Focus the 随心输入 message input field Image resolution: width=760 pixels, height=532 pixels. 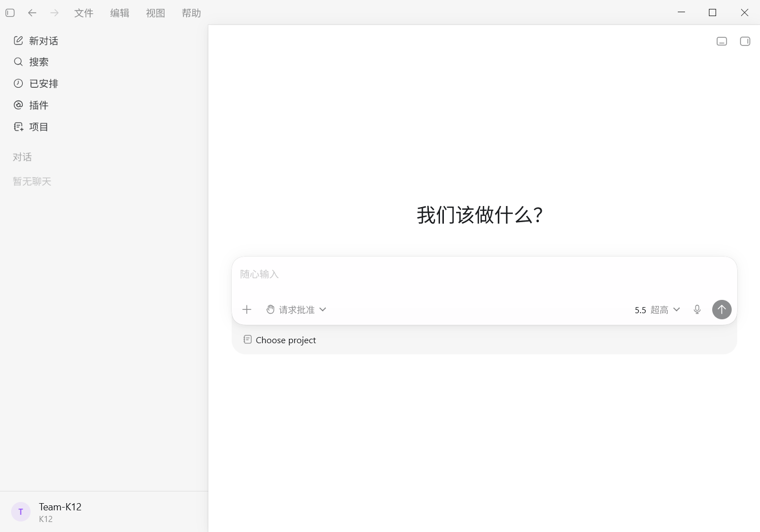tap(484, 274)
